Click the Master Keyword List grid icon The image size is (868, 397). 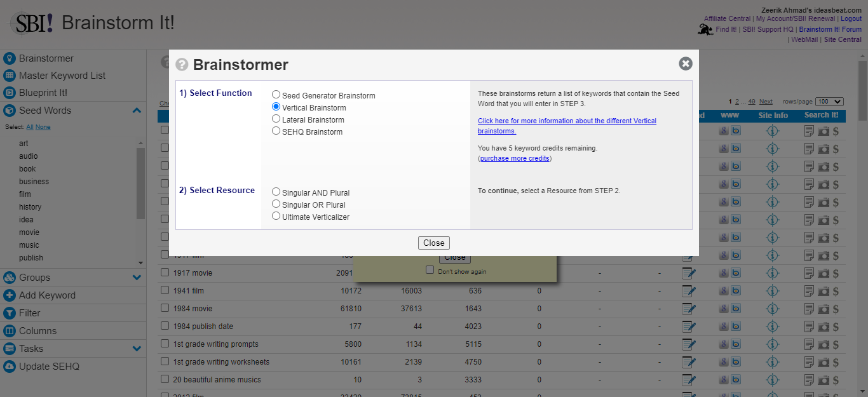tap(9, 76)
